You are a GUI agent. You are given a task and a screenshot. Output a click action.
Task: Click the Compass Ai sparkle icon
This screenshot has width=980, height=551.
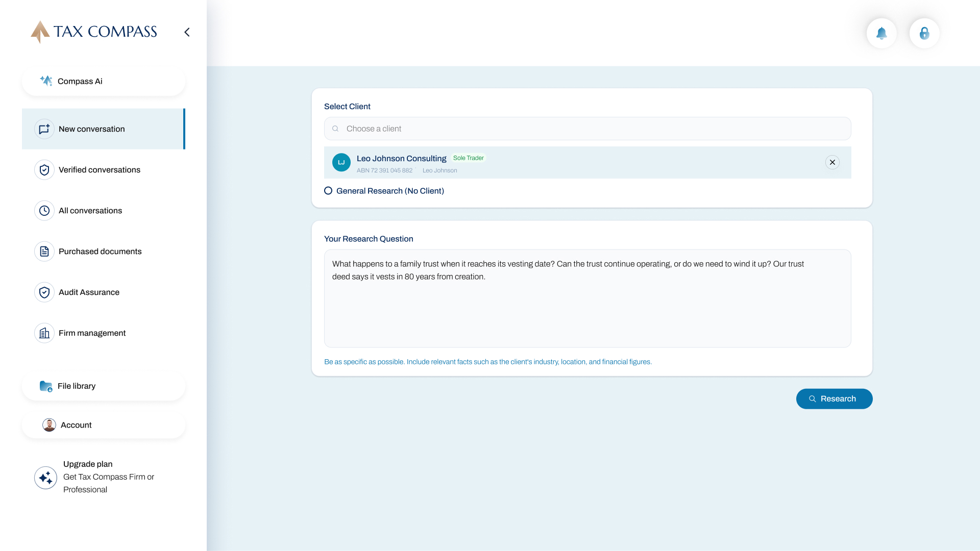pos(46,81)
